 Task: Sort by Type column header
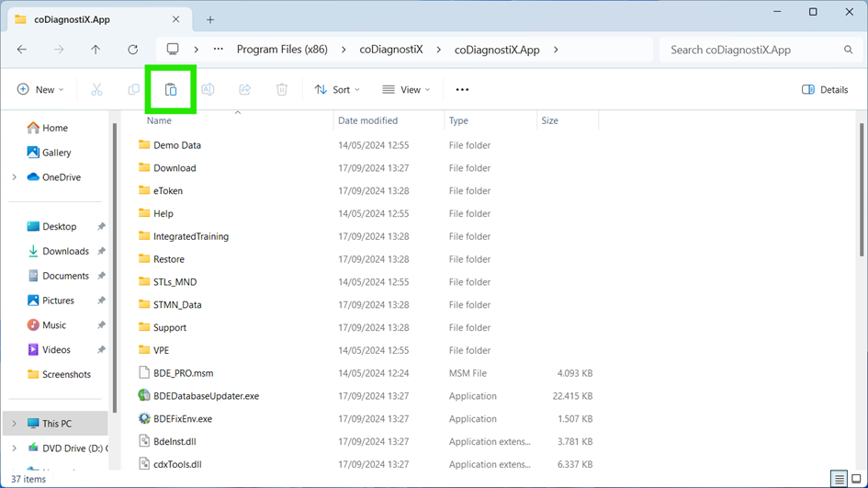click(458, 120)
